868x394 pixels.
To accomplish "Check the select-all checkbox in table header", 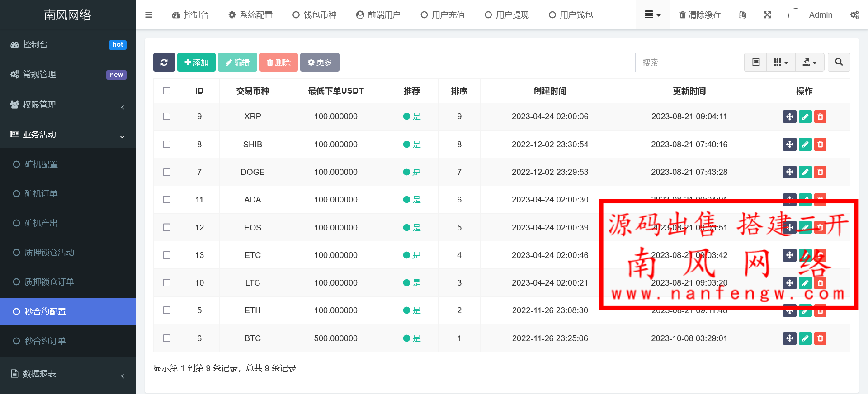I will (166, 91).
